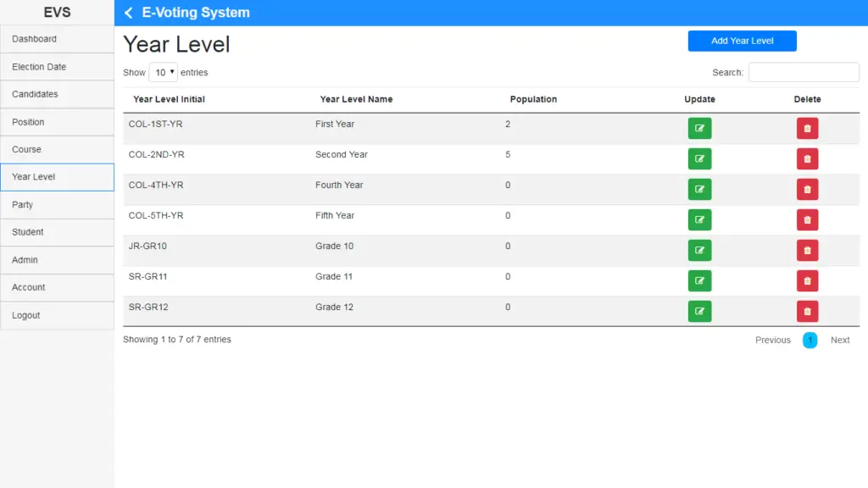Click the edit icon for Grade 11
The width and height of the screenshot is (868, 488).
tap(699, 280)
